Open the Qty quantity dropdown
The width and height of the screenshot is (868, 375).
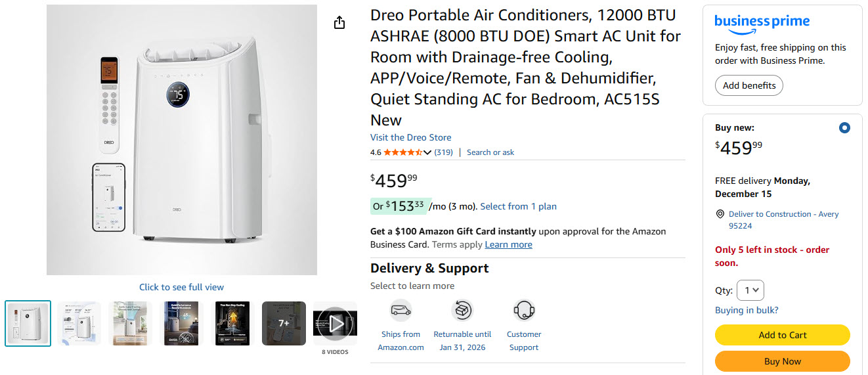(750, 290)
